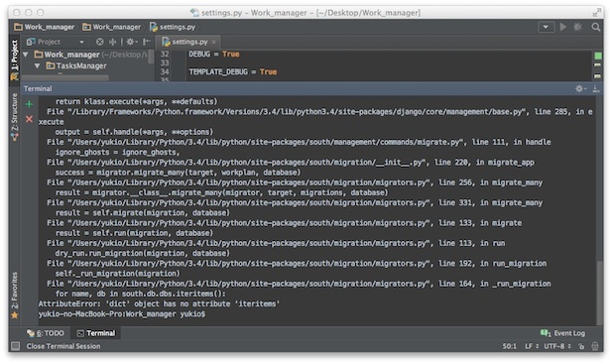
Task: Open the Event Log
Action: (562, 333)
